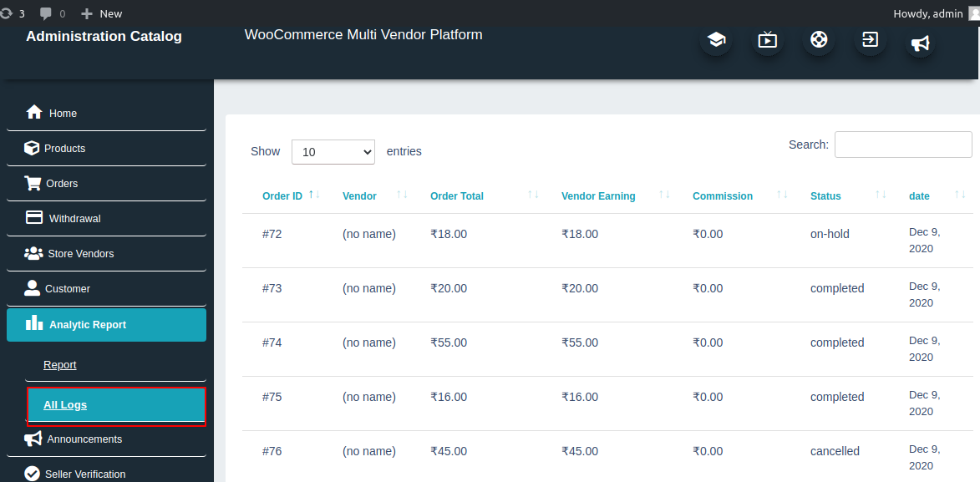Click the completed status for order #73
The width and height of the screenshot is (980, 482).
click(837, 288)
